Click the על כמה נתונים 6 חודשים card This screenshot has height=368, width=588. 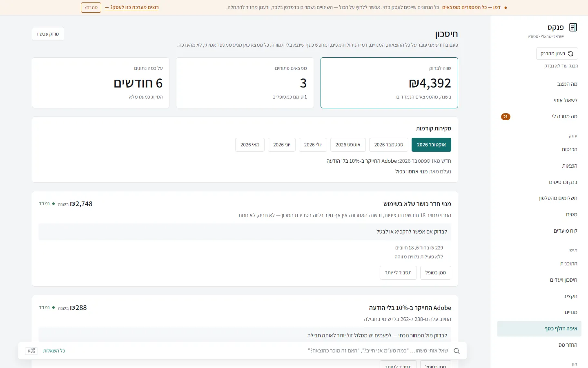point(100,83)
